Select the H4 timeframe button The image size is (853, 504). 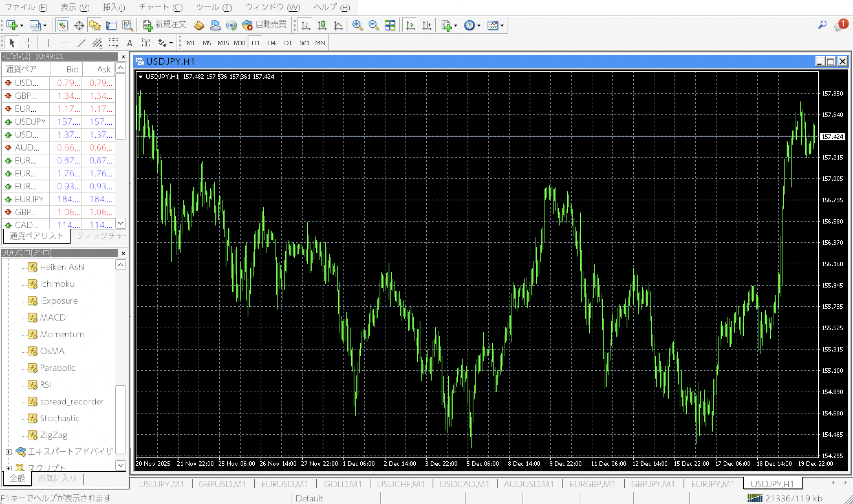click(271, 43)
